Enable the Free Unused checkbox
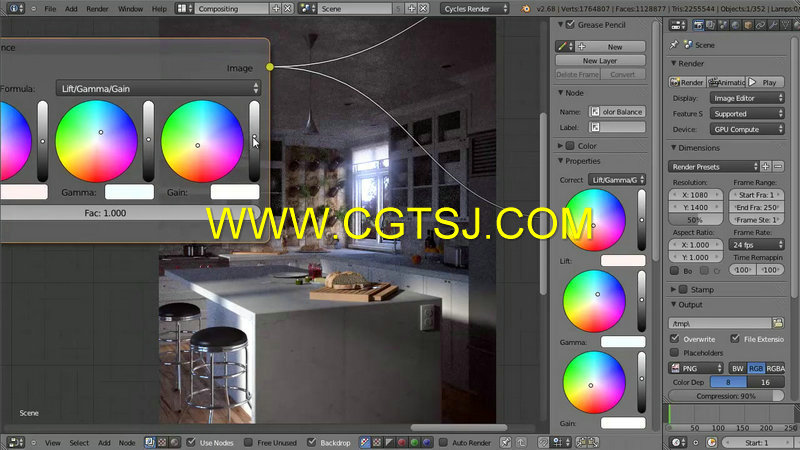Screen dimensions: 800x450 pos(247,442)
